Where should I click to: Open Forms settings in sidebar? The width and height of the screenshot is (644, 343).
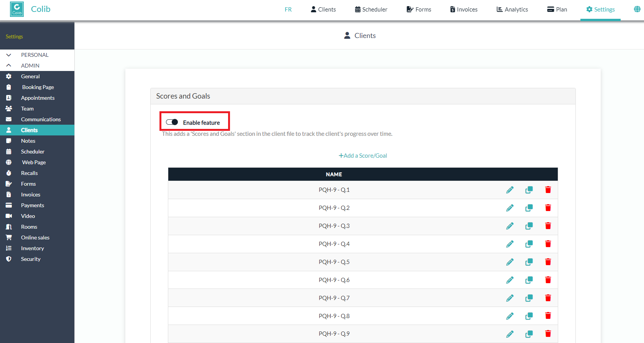pyautogui.click(x=37, y=184)
